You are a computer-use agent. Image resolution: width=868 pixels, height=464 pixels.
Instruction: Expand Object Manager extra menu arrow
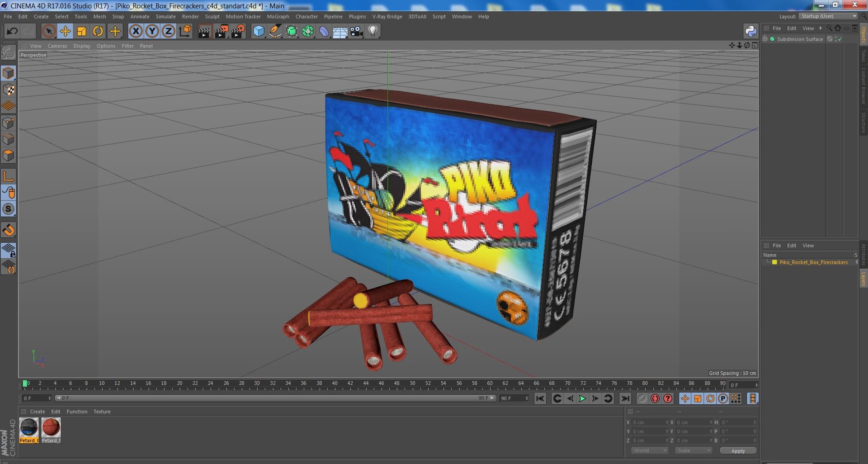coord(821,28)
